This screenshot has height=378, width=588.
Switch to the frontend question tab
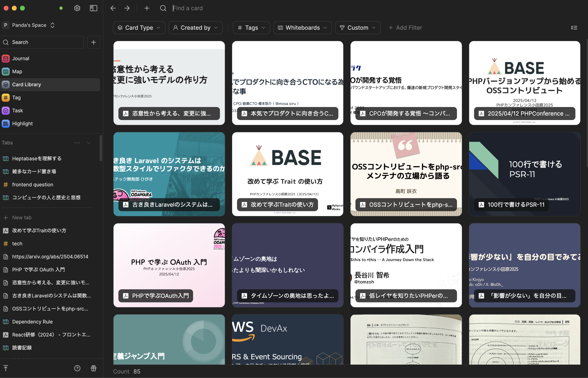[33, 185]
